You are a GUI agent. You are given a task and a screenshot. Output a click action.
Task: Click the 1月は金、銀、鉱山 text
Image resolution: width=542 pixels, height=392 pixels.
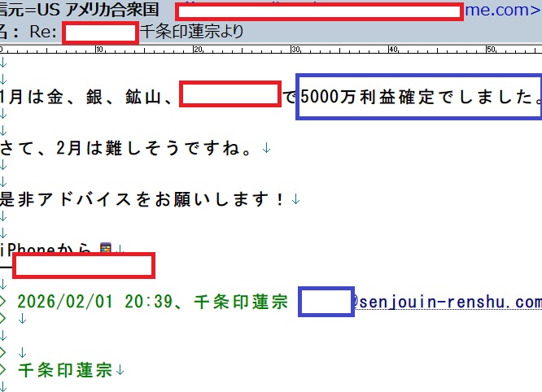[x=88, y=97]
